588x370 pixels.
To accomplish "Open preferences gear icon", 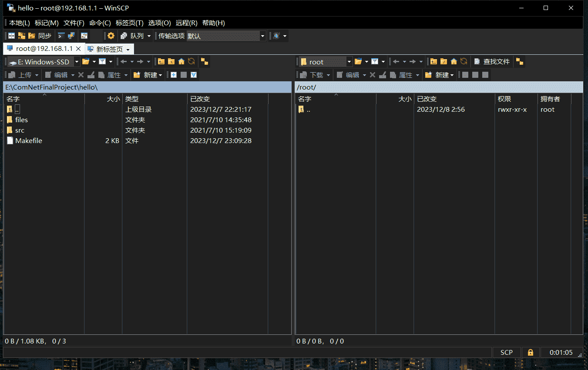I will click(x=111, y=36).
